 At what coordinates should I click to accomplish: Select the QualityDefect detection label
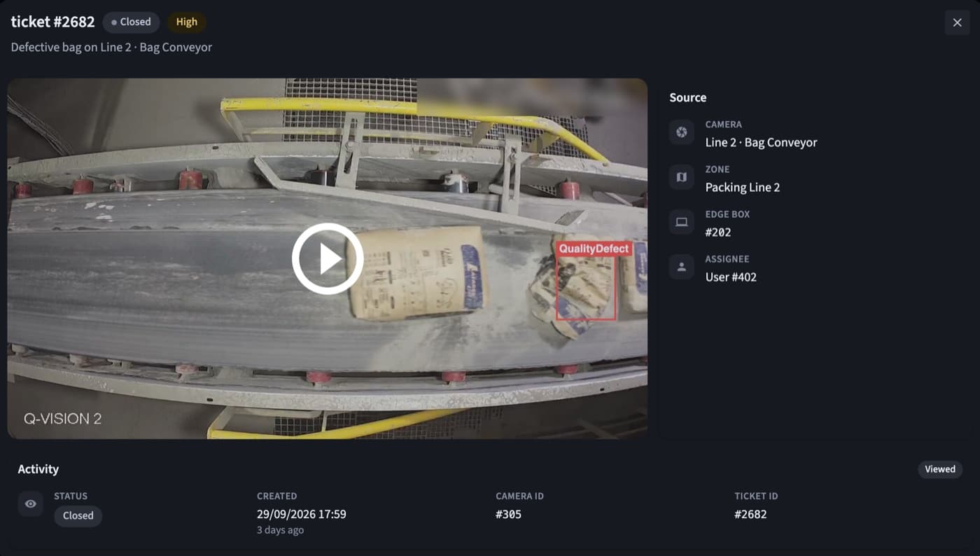[x=594, y=249]
